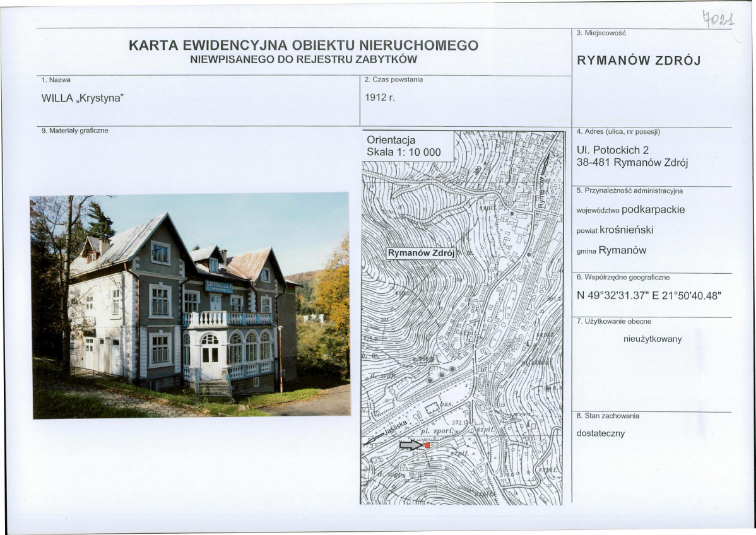Click '5. Przynależność administracyjna' label

pyautogui.click(x=630, y=191)
